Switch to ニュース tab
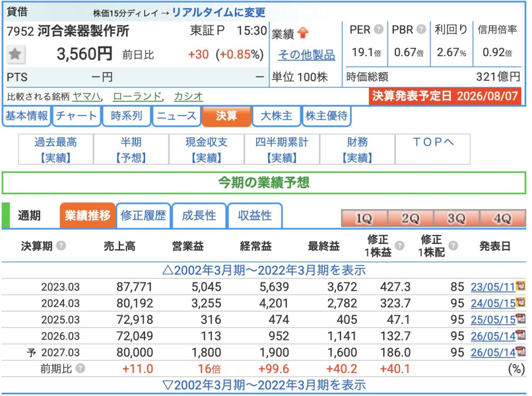The height and width of the screenshot is (396, 532). [177, 116]
